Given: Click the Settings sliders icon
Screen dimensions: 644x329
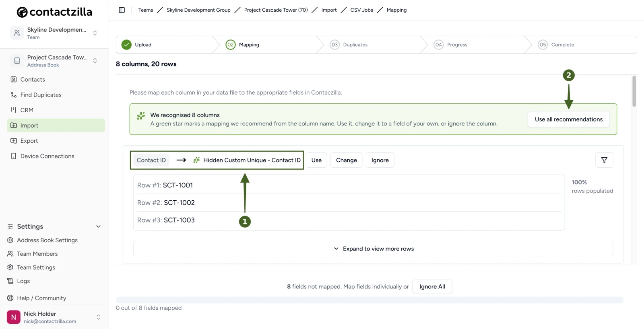Looking at the screenshot, I should 10,226.
